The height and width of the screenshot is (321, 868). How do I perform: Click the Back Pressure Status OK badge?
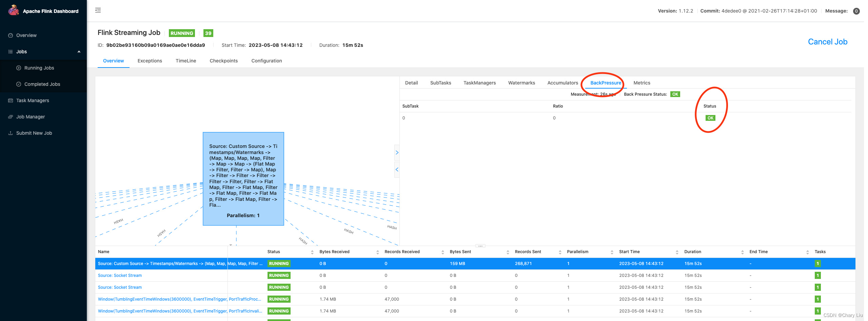click(675, 94)
